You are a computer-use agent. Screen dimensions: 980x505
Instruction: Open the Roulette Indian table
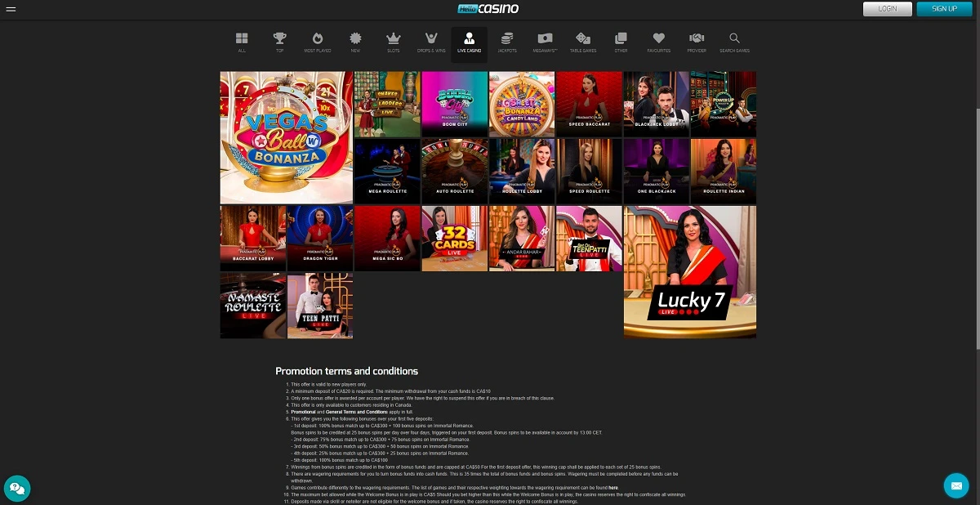point(724,171)
